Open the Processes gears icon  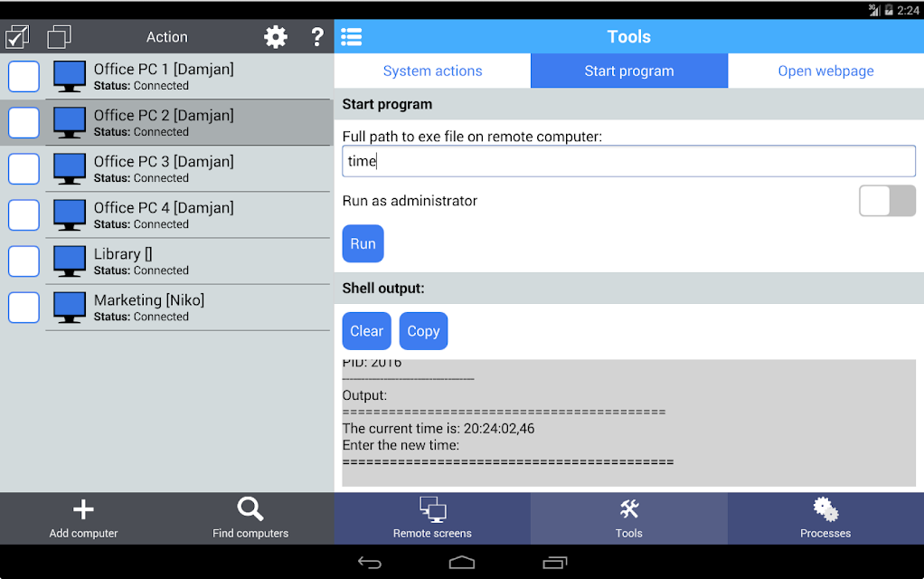(x=825, y=510)
